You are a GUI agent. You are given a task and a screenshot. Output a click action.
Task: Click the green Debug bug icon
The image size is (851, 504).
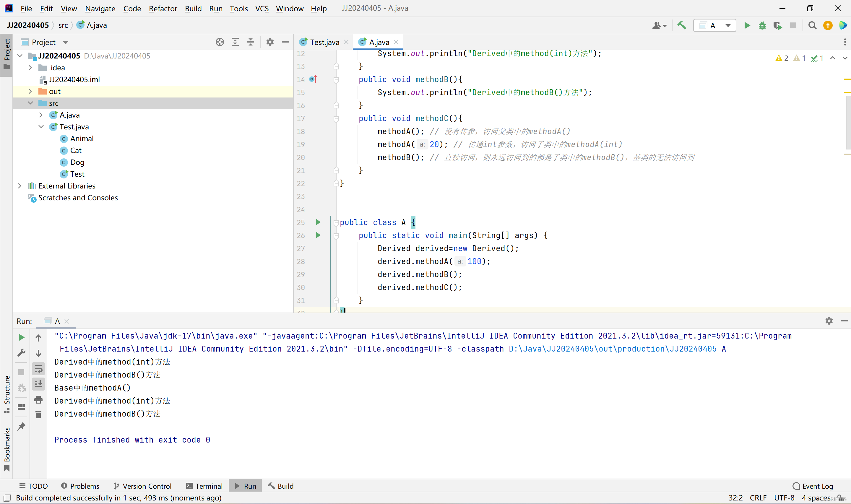tap(762, 25)
